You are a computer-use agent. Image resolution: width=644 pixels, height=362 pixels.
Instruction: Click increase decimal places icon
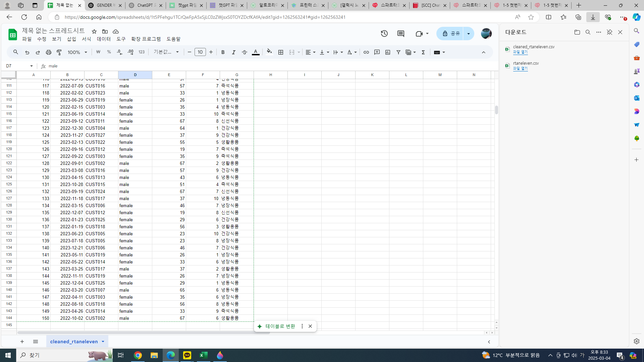tap(130, 52)
